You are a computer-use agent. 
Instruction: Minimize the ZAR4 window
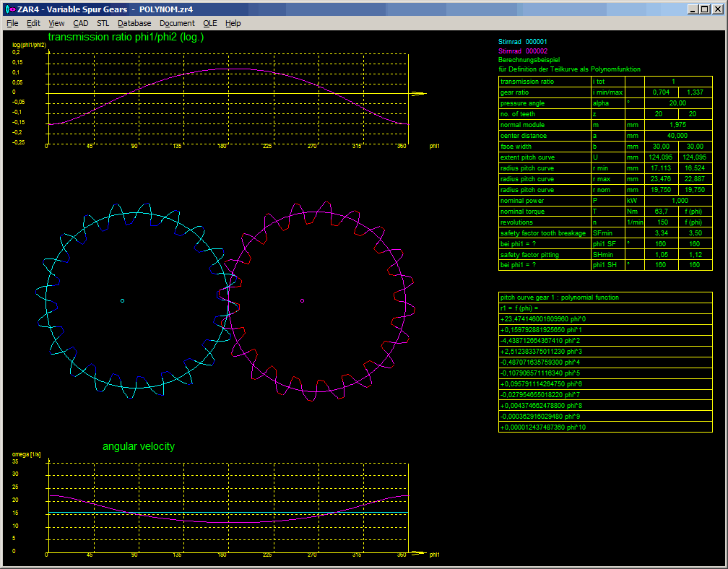click(x=693, y=9)
